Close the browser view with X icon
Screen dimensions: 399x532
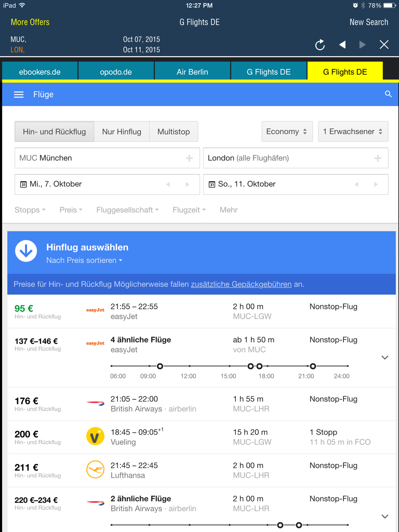point(384,45)
